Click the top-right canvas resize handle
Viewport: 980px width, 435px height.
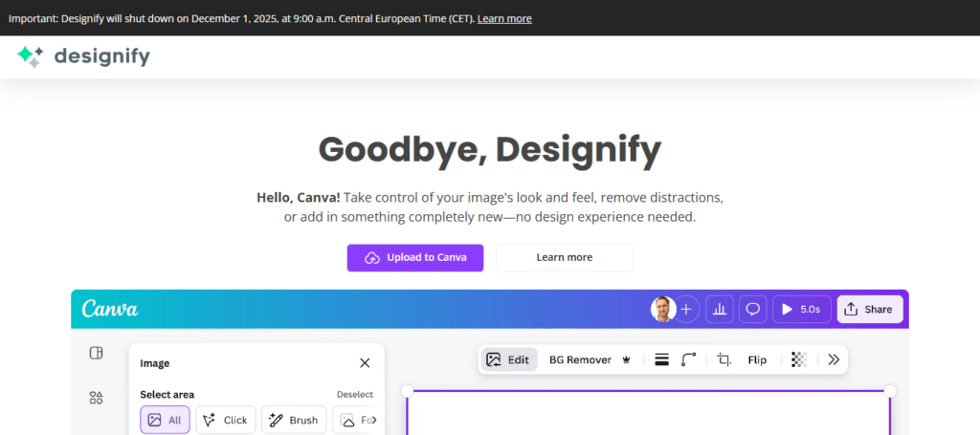[x=890, y=391]
